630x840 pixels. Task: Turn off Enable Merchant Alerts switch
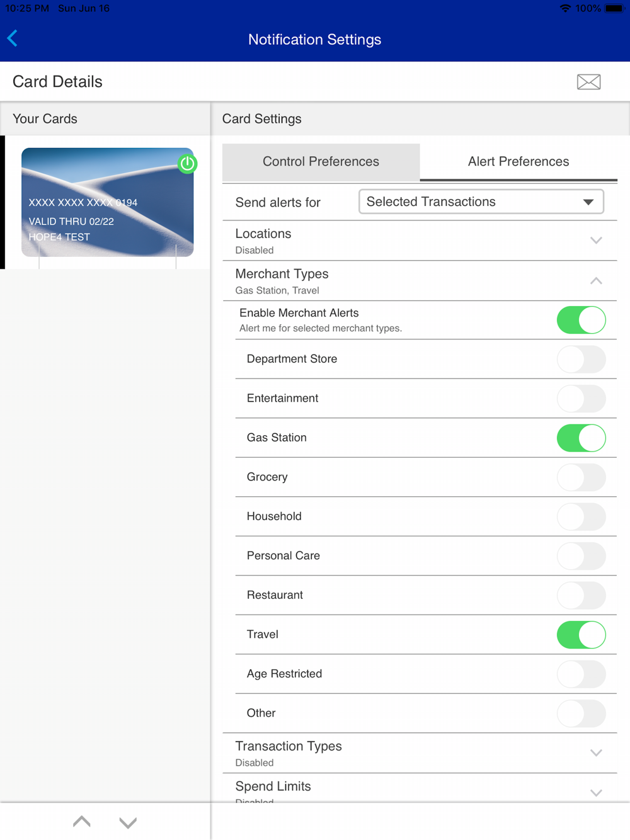[x=581, y=320]
